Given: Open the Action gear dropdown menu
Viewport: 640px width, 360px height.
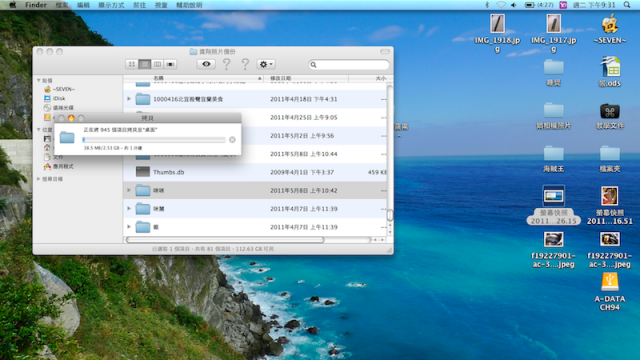Looking at the screenshot, I should pos(266,64).
